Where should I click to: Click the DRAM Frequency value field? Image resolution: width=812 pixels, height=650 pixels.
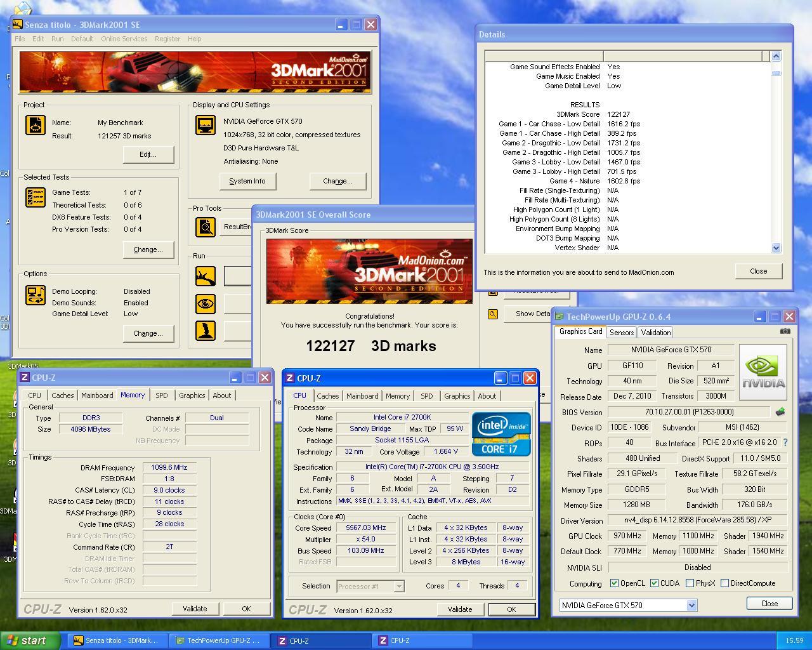[x=169, y=467]
